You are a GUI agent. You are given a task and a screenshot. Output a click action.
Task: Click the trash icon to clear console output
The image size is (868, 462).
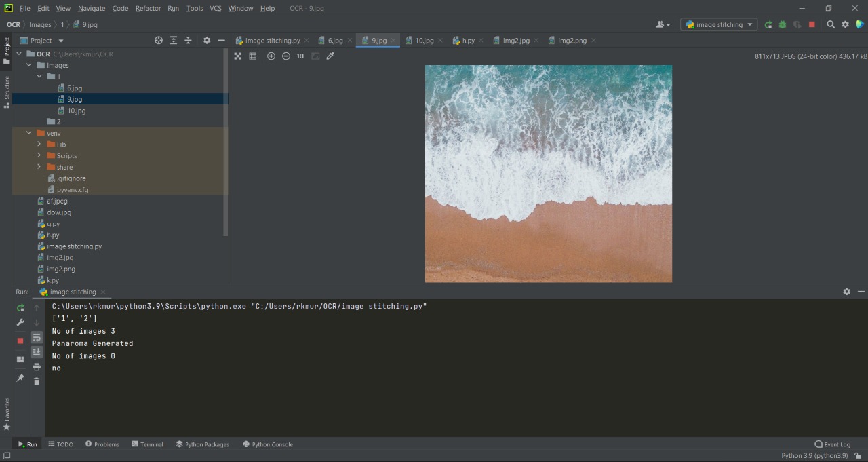tap(37, 381)
